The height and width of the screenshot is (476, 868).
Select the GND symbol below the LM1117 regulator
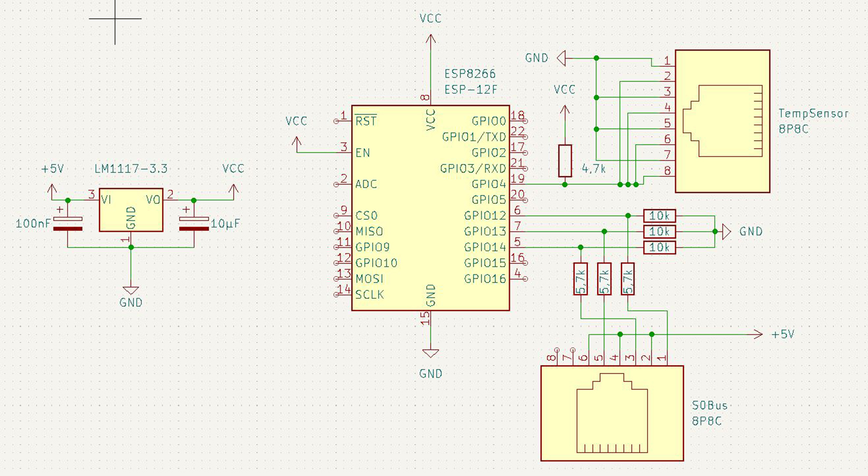(x=131, y=290)
